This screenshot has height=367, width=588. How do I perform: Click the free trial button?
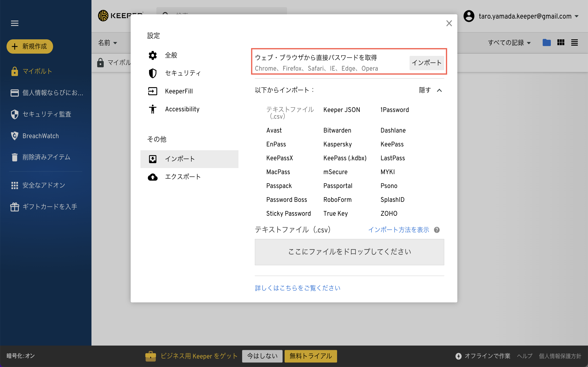click(x=311, y=356)
